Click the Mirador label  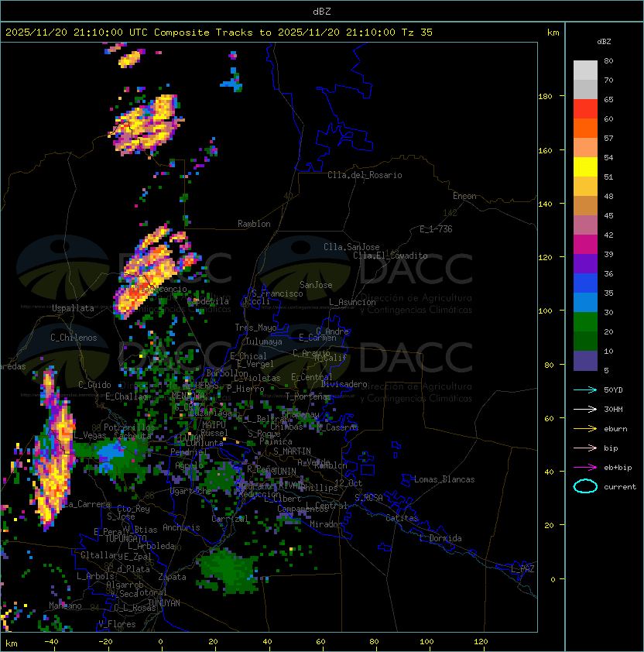pos(326,524)
